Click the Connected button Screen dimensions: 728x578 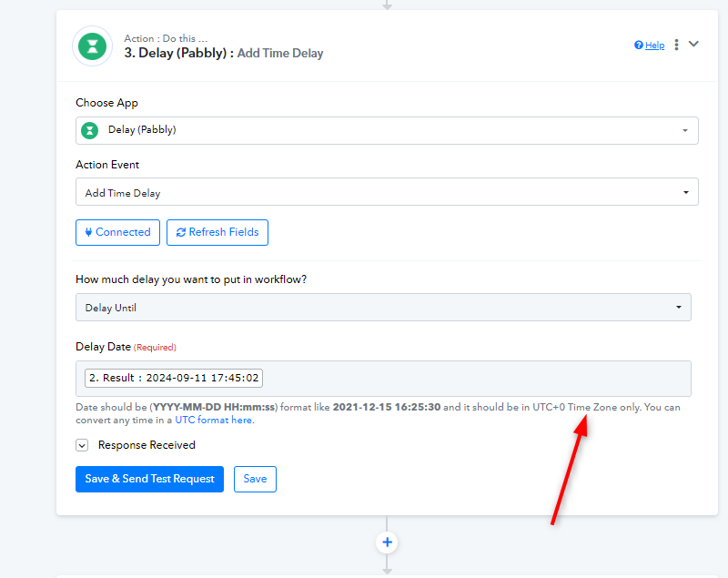tap(118, 232)
